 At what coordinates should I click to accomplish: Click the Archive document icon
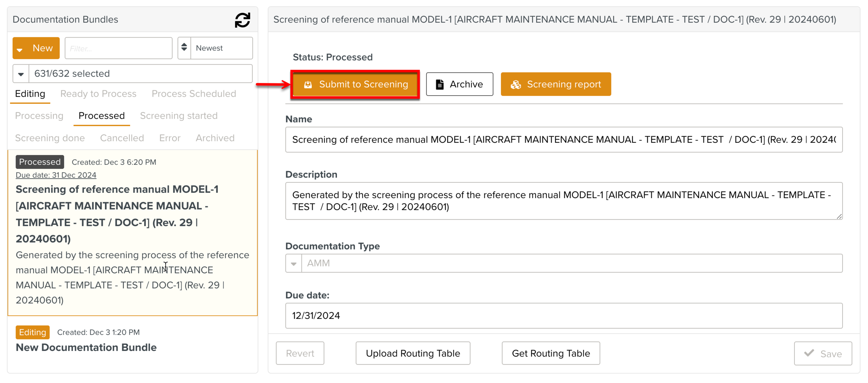(x=440, y=84)
